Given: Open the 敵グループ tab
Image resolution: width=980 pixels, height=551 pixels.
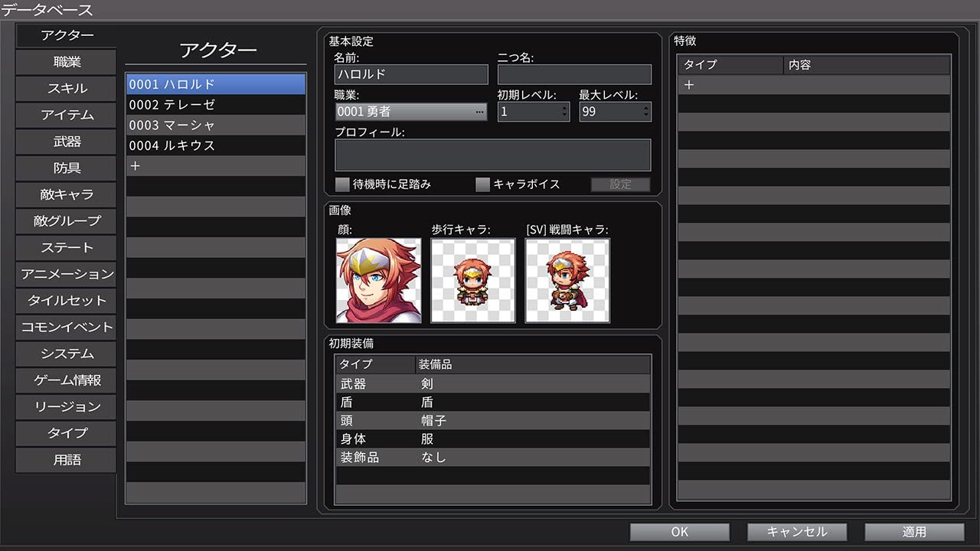Looking at the screenshot, I should [67, 220].
